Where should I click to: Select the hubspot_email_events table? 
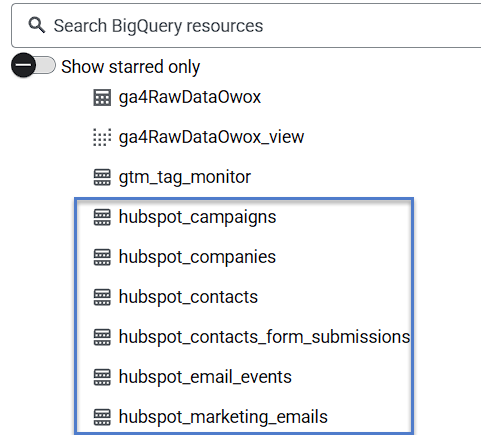point(205,377)
